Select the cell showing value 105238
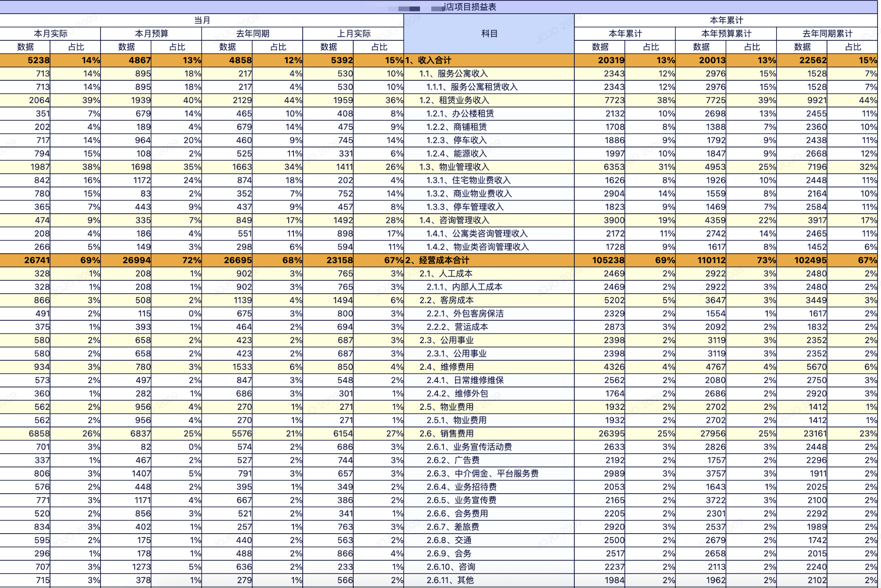This screenshot has height=588, width=881. [608, 260]
